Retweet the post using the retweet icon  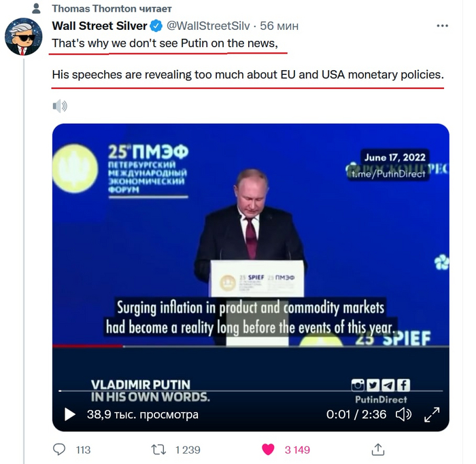(x=158, y=450)
